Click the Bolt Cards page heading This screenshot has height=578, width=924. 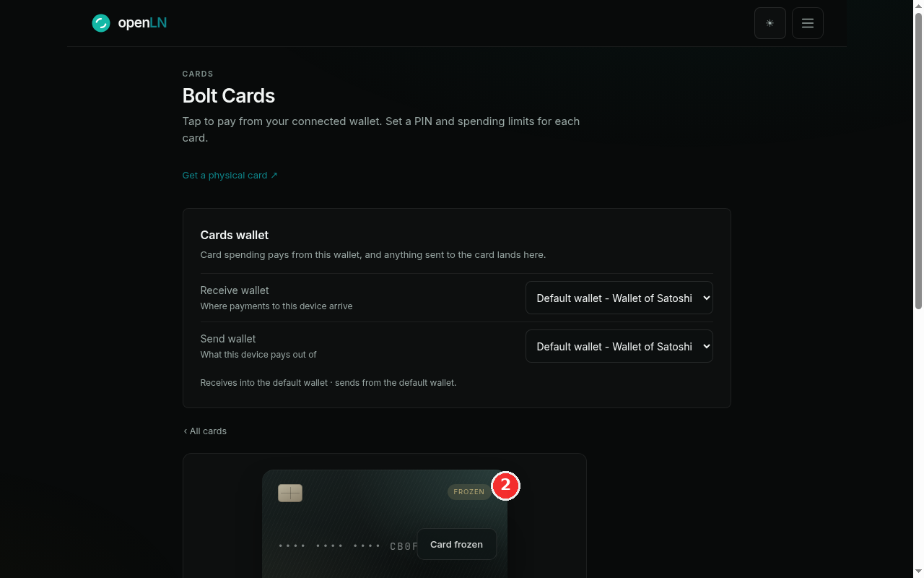tap(229, 95)
